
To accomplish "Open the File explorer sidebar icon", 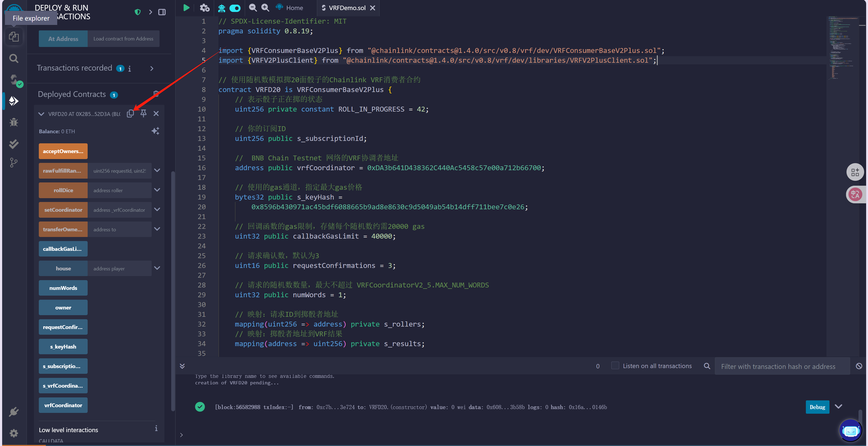I will point(14,36).
